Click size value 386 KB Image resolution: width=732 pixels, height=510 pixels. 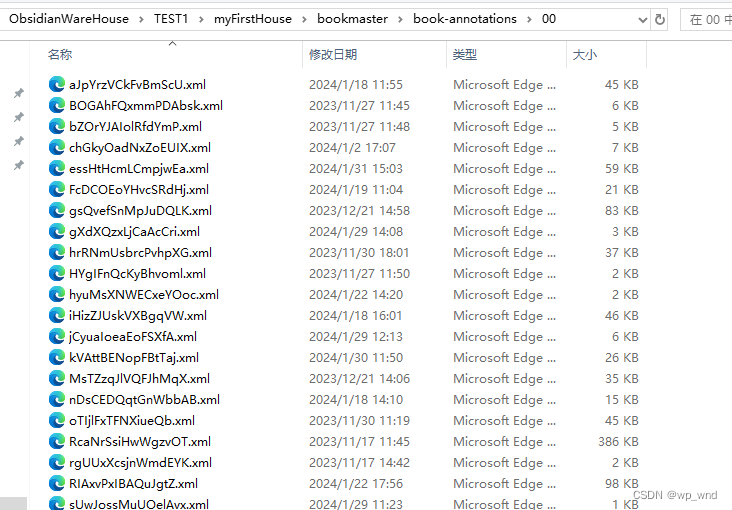coord(618,442)
